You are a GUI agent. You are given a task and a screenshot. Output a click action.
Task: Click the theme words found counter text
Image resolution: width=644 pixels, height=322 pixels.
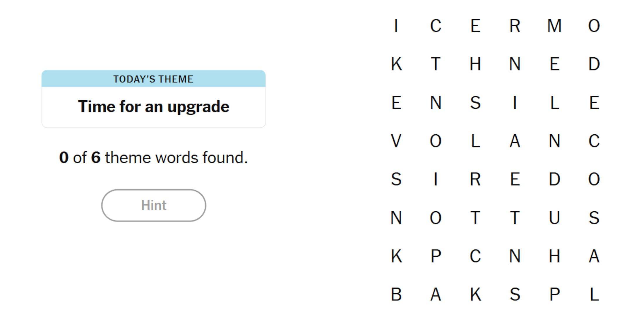click(x=154, y=157)
